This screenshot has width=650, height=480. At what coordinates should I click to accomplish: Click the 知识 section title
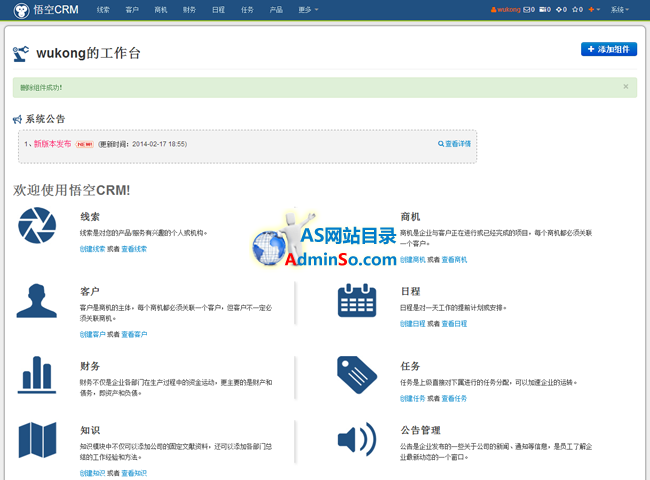click(90, 430)
